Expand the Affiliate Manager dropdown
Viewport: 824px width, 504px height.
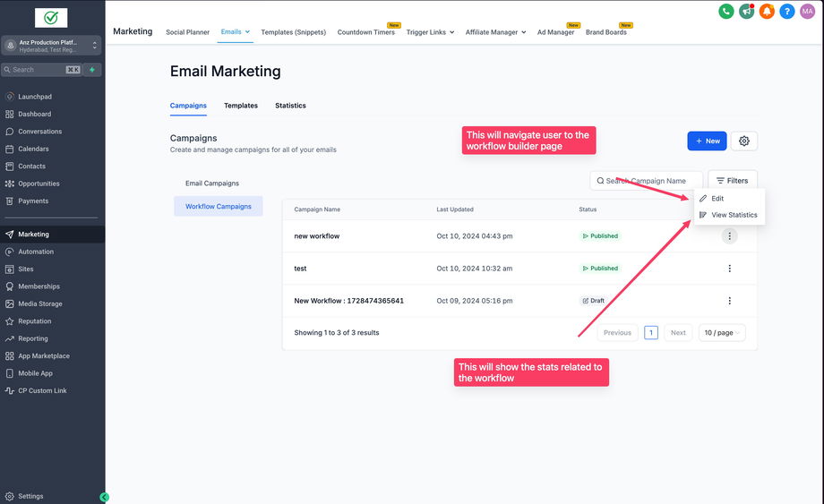point(495,32)
